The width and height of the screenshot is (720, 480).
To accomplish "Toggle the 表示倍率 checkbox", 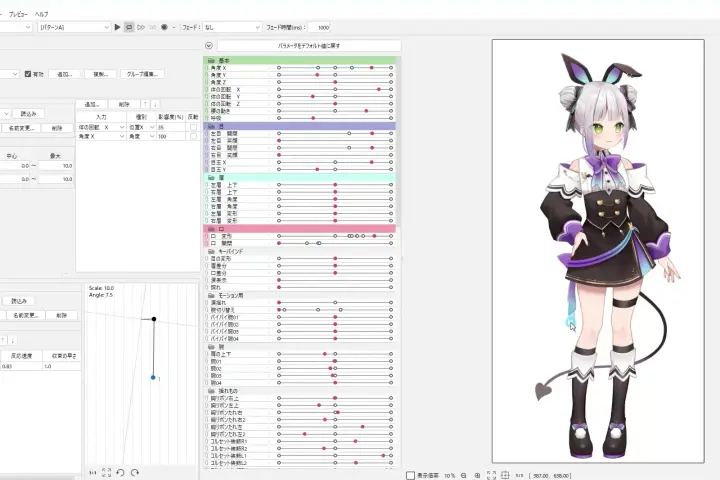I will (x=411, y=475).
